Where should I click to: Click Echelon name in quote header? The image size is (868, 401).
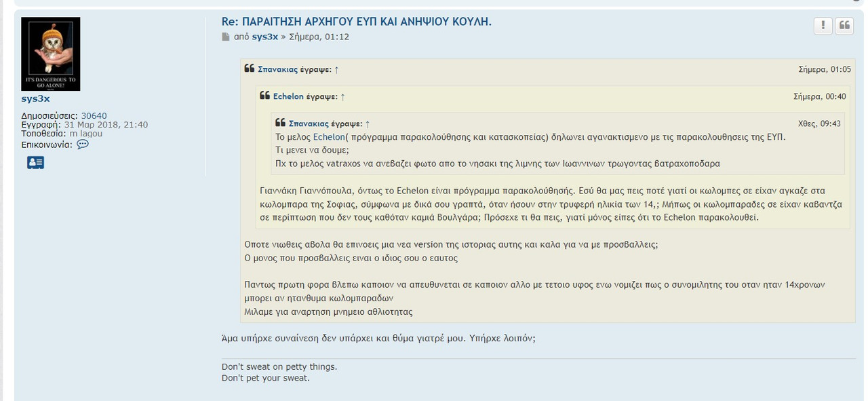(x=288, y=96)
